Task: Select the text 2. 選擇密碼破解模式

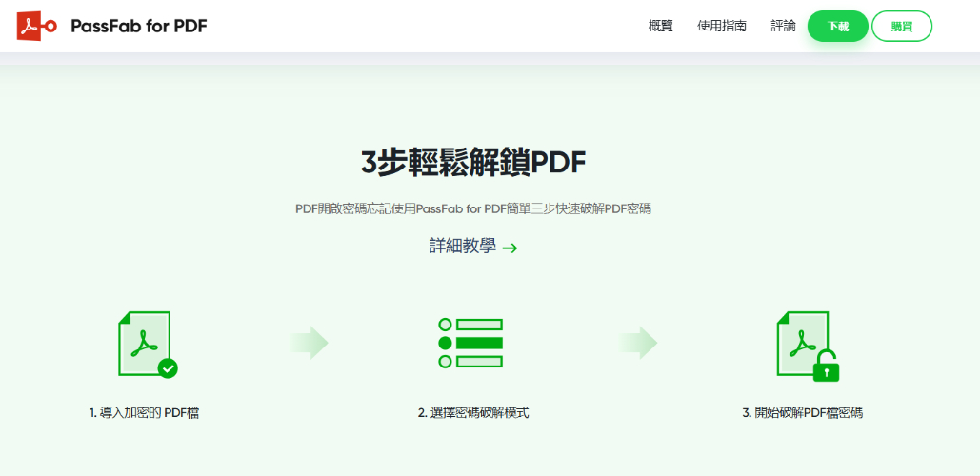Action: 473,413
